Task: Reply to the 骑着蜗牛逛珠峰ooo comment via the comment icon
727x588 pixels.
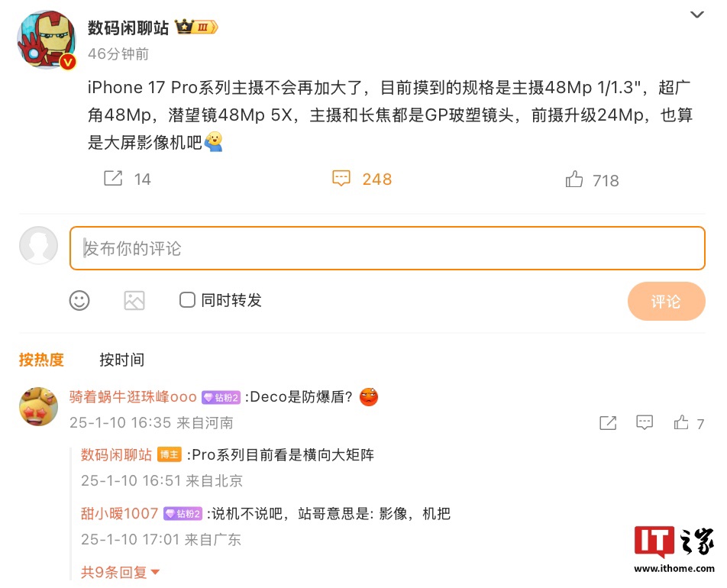Action: (645, 422)
